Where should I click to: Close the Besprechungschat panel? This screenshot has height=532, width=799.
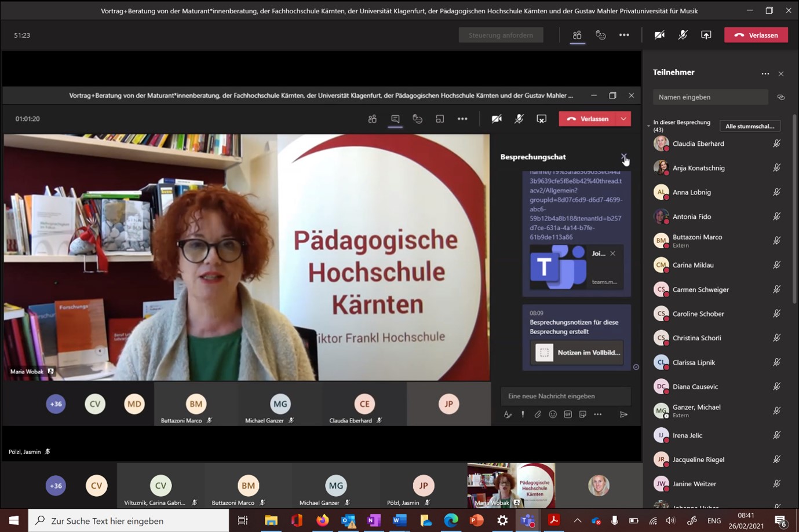click(623, 157)
